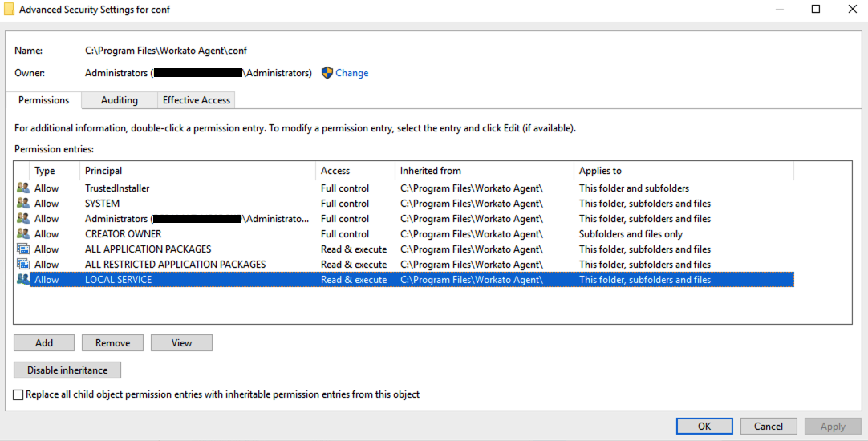The image size is (868, 441).
Task: Click the shield icon beside Change
Action: tap(327, 73)
